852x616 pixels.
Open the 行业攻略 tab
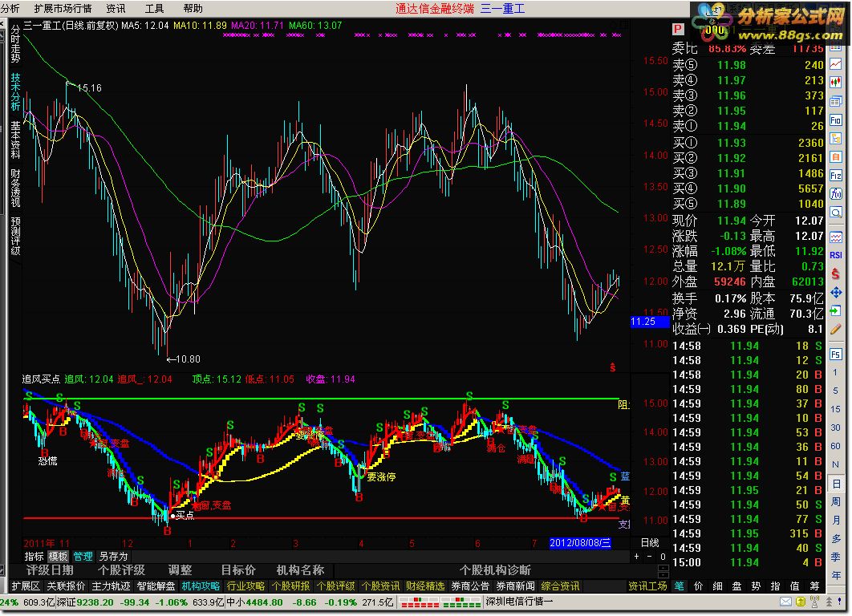coord(245,586)
